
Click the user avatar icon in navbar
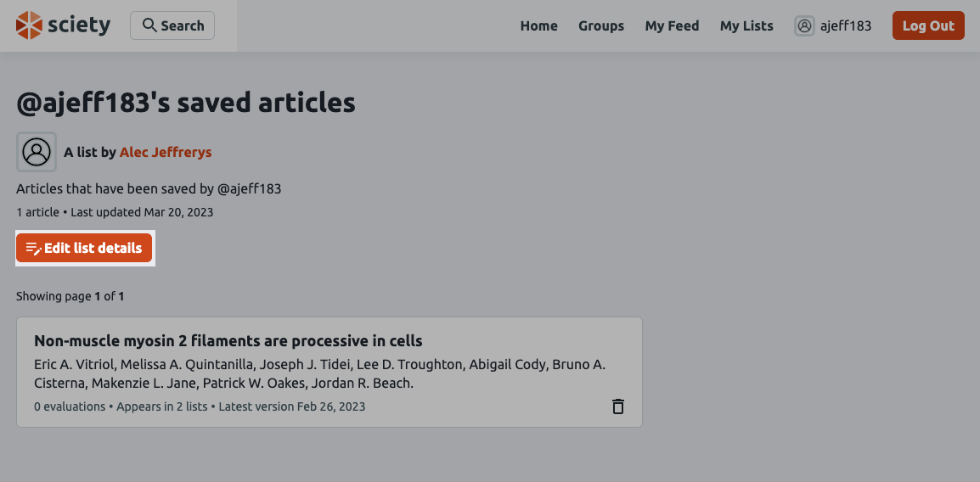[x=804, y=25]
